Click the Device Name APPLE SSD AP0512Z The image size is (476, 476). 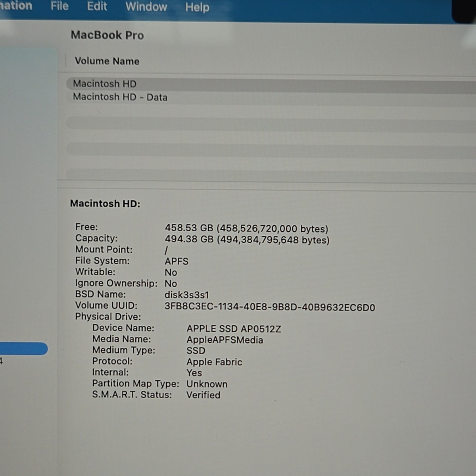pos(234,329)
